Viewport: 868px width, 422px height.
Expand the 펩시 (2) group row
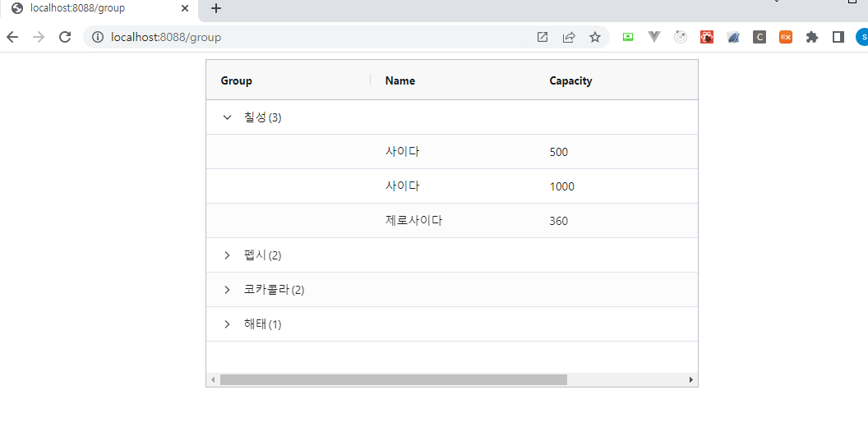coord(227,255)
